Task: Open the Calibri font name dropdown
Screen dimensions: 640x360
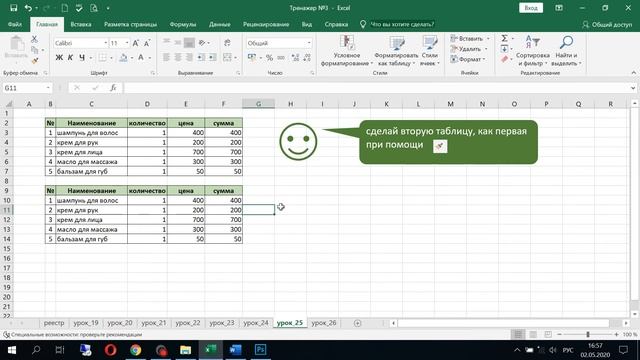Action: pos(106,43)
